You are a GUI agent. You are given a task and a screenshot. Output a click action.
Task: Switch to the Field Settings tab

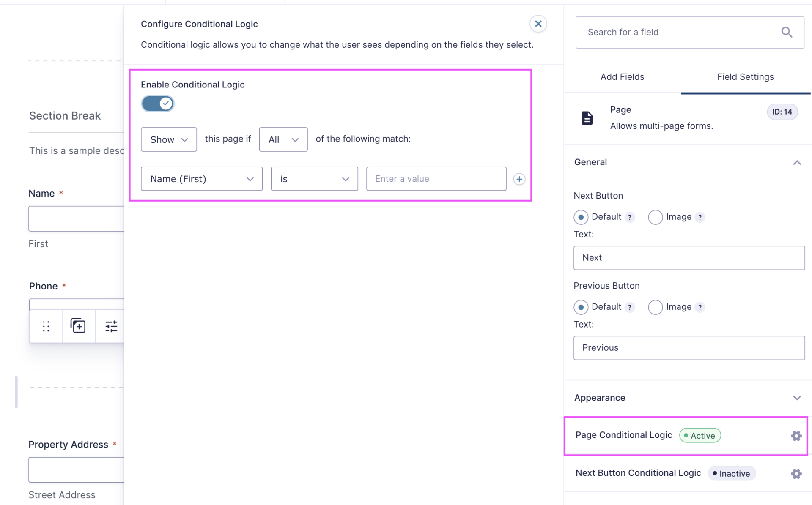(745, 77)
